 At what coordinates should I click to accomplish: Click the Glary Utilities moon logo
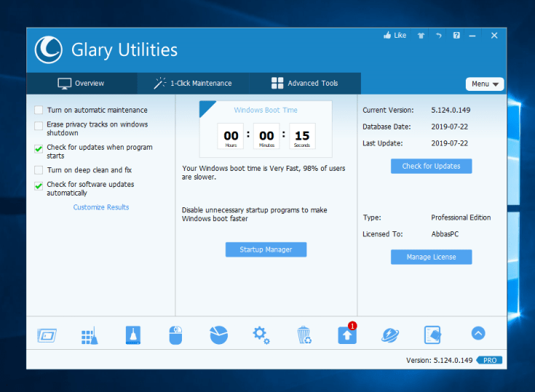(49, 49)
